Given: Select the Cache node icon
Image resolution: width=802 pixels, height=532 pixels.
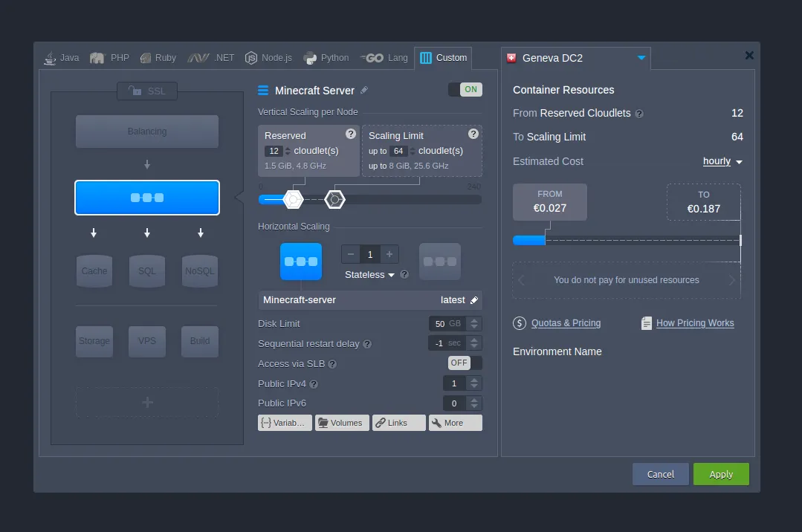Looking at the screenshot, I should [x=94, y=270].
